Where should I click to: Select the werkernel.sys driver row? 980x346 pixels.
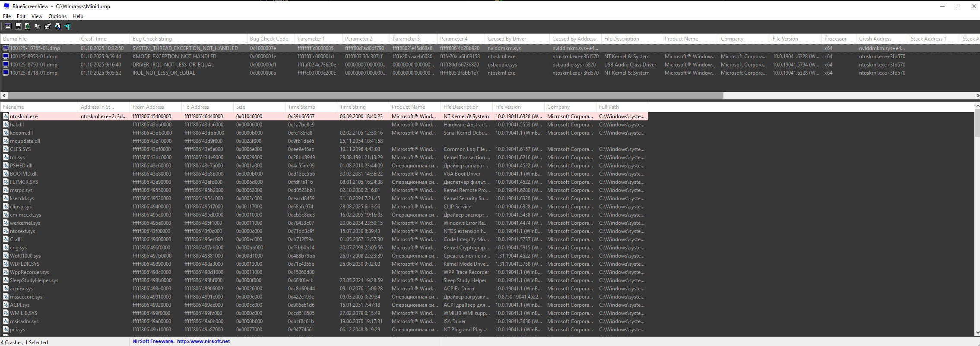324,223
